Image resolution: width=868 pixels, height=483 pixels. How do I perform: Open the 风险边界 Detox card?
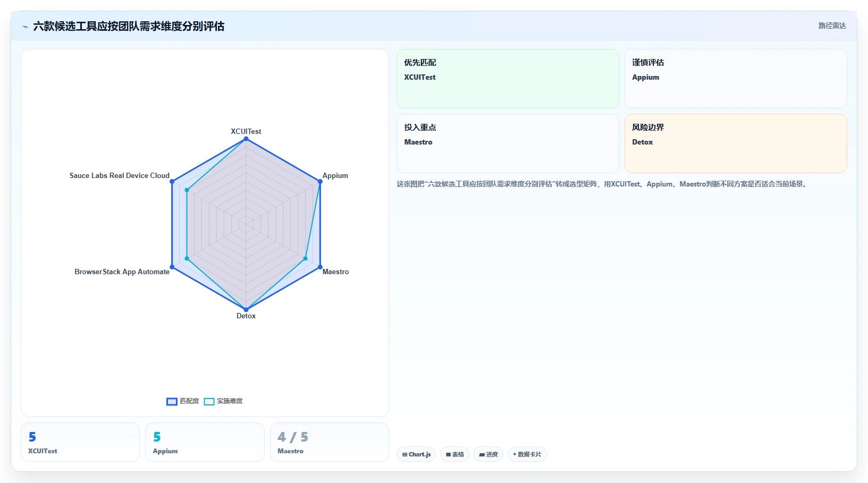point(736,143)
